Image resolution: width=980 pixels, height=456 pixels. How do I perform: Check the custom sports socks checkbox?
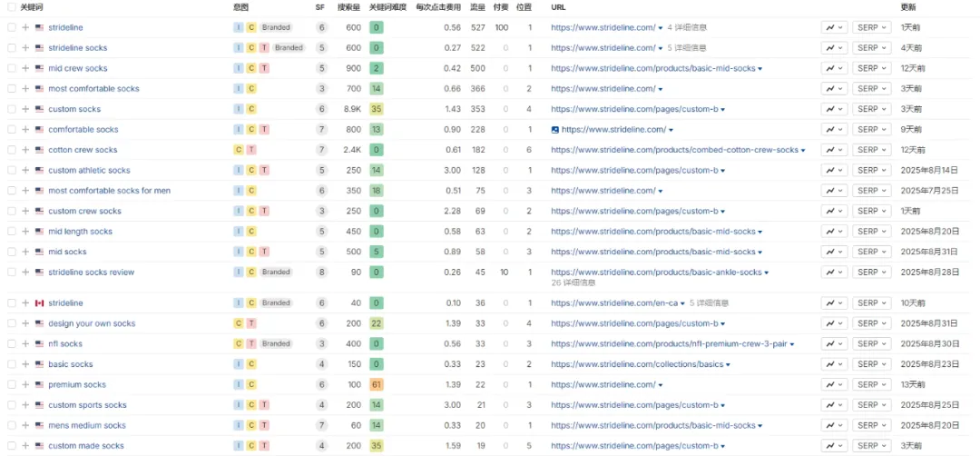[x=12, y=405]
